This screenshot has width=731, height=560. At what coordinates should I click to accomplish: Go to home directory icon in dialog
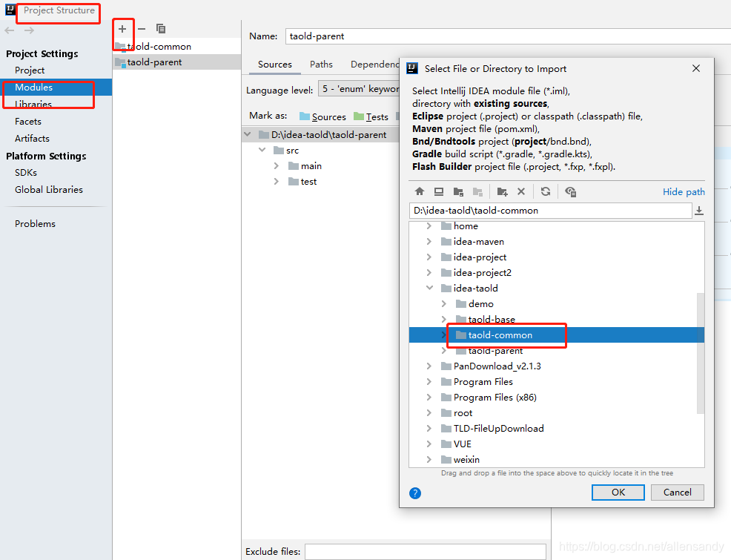click(420, 191)
